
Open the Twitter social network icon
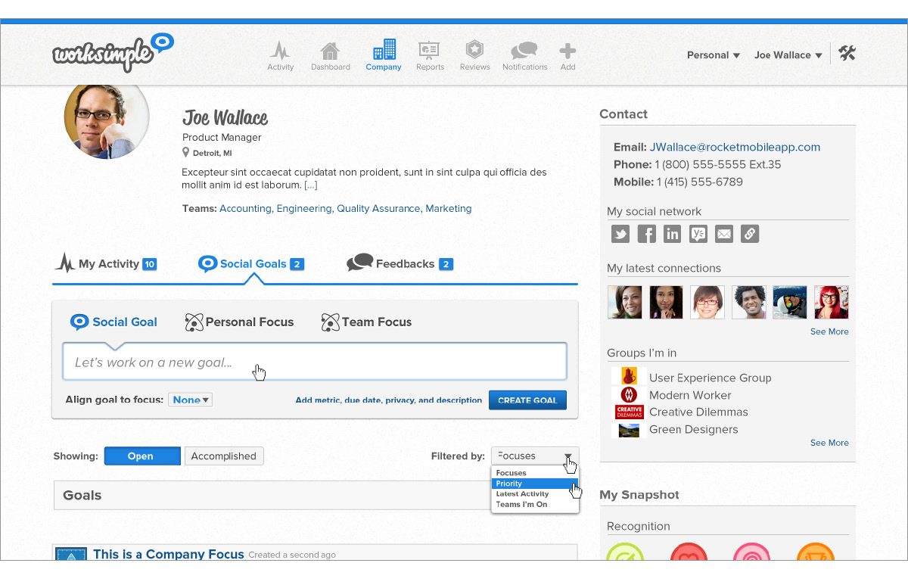coord(620,234)
